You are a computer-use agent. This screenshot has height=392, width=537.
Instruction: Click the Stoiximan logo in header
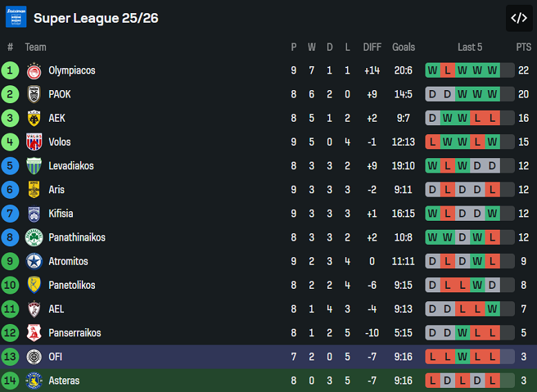tap(16, 17)
